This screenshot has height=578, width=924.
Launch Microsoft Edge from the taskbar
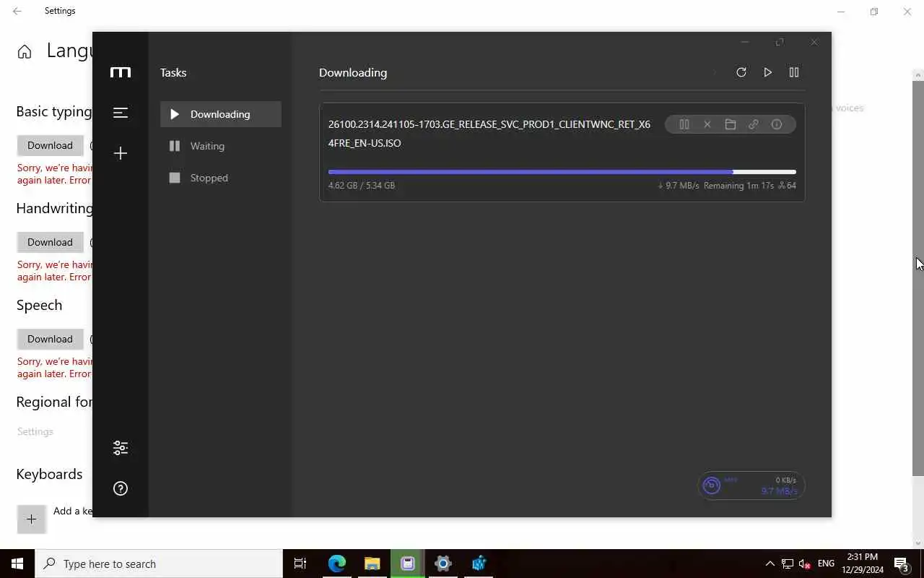pos(337,564)
